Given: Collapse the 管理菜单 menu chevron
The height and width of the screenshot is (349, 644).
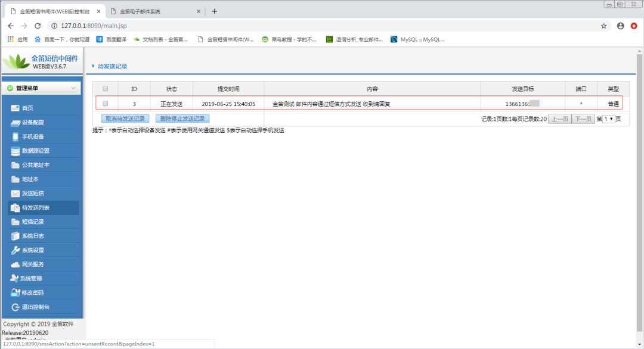Looking at the screenshot, I should 73,88.
